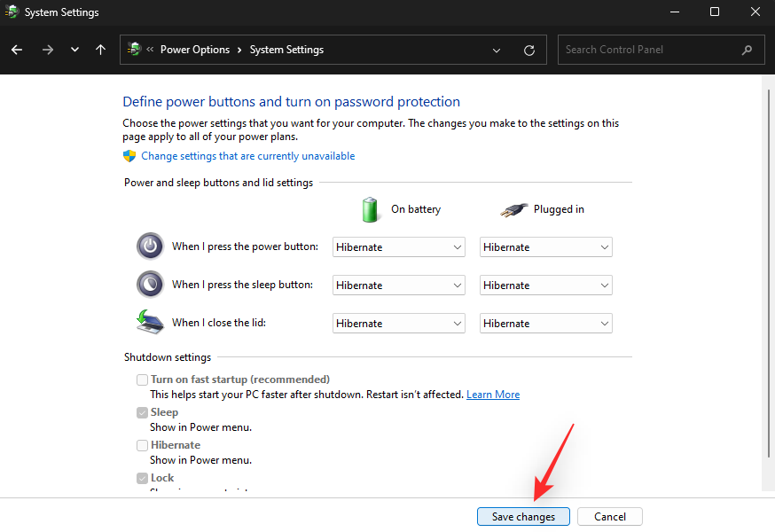775x532 pixels.
Task: Select System Settings breadcrumb
Action: (x=286, y=50)
